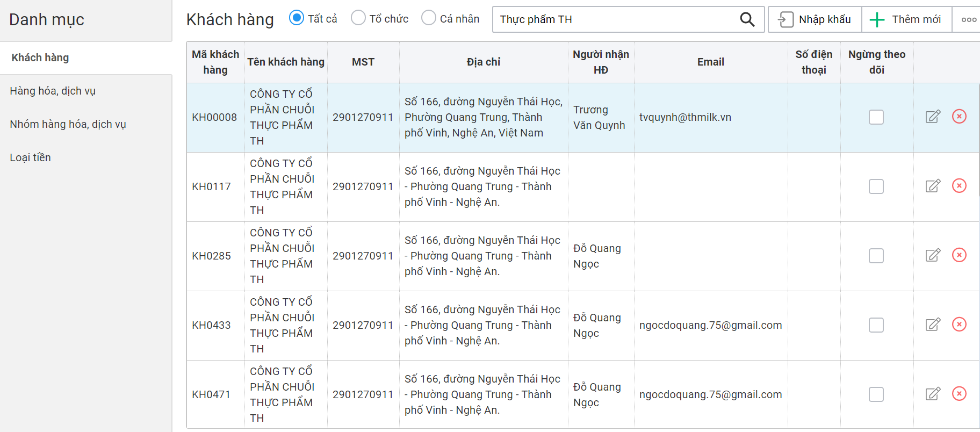Delete customer KH00008
Viewport: 980px width, 432px height.
959,117
